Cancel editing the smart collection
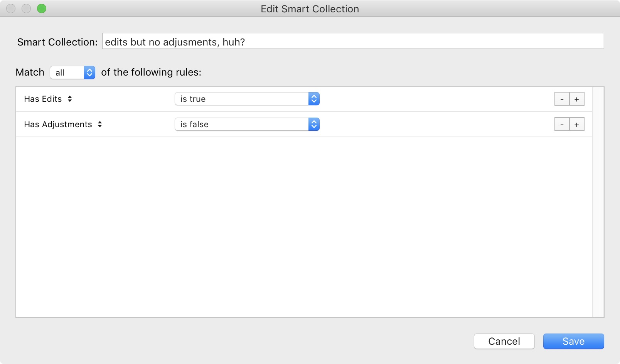The image size is (620, 364). click(x=504, y=341)
